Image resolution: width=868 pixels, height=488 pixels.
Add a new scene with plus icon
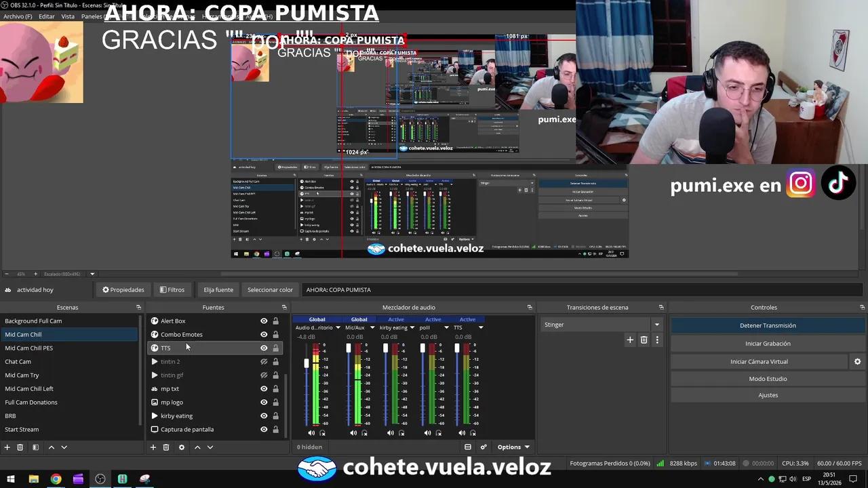(x=7, y=447)
